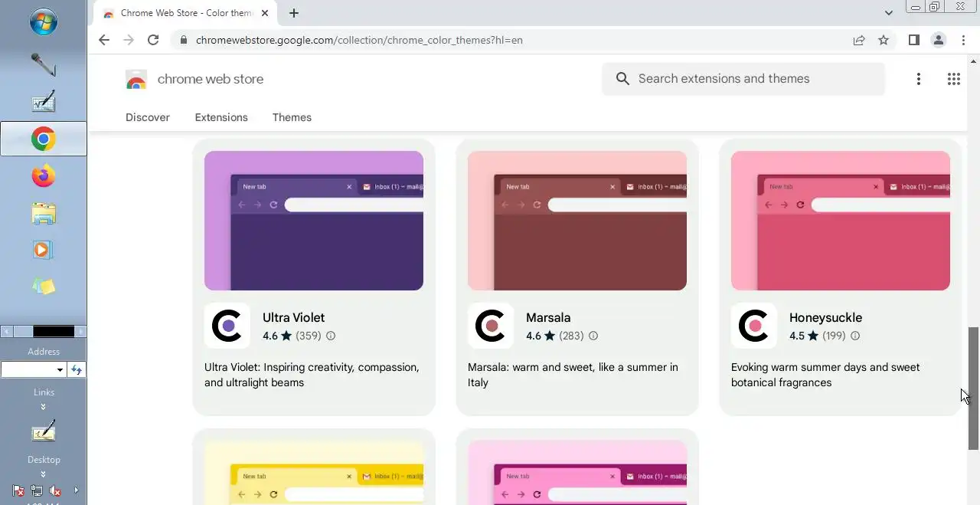Switch to the Extensions tab
Image resolution: width=980 pixels, height=505 pixels.
(221, 117)
